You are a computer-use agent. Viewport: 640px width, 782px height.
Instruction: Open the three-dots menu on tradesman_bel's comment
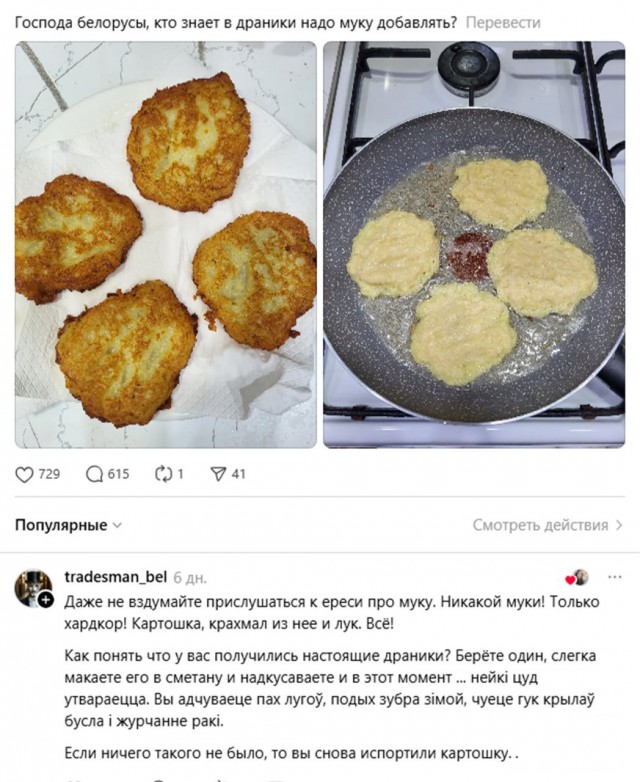[x=614, y=578]
